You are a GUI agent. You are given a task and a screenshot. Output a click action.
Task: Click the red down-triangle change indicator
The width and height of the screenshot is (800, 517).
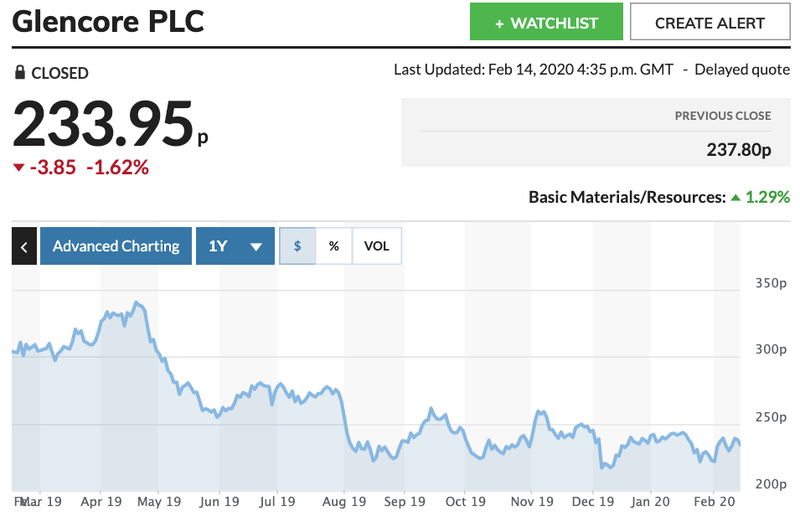tap(19, 167)
